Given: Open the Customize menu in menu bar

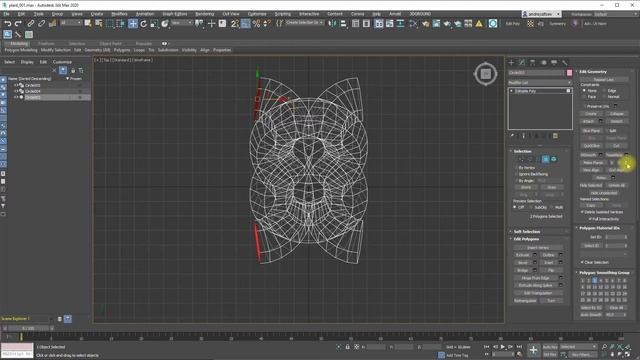Looking at the screenshot, I should pos(257,14).
